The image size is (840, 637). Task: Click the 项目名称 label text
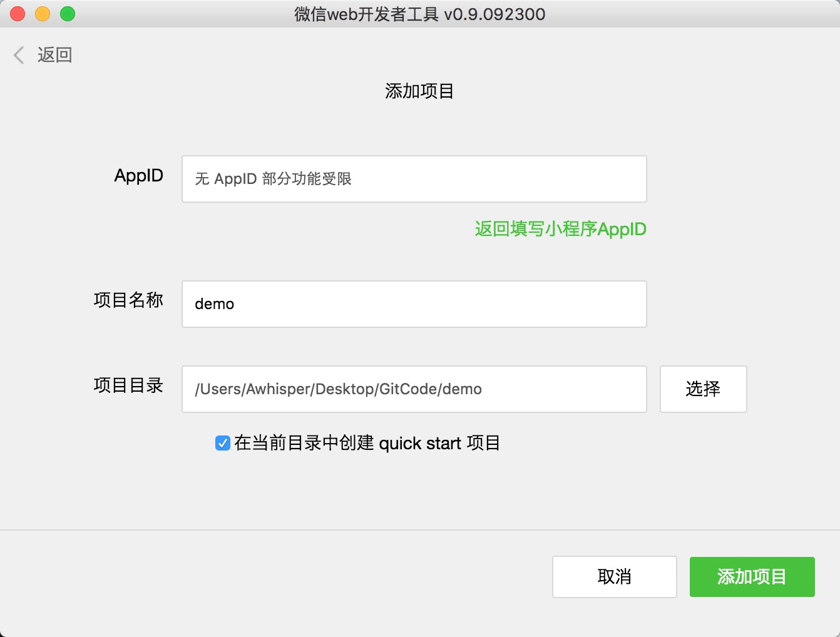click(128, 300)
